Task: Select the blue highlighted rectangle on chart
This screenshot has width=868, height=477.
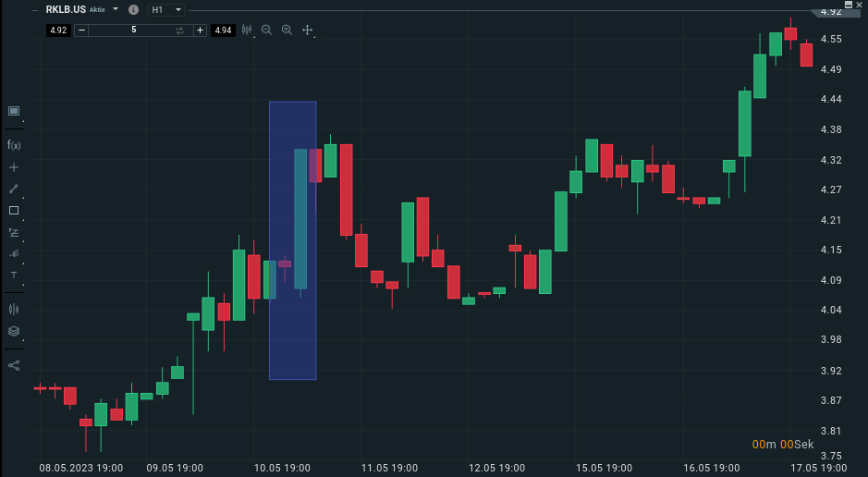Action: (293, 240)
